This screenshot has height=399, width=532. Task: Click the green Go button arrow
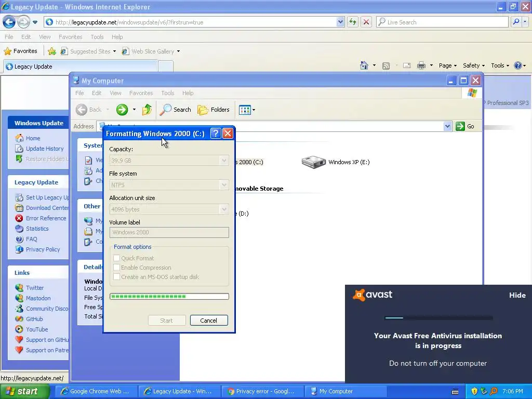460,126
